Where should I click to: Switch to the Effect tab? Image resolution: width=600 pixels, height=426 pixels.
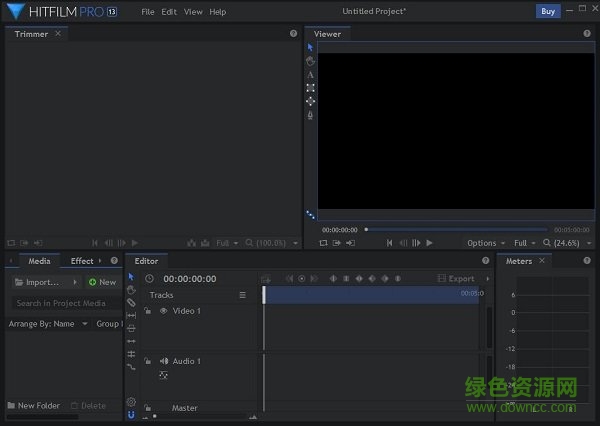(82, 261)
